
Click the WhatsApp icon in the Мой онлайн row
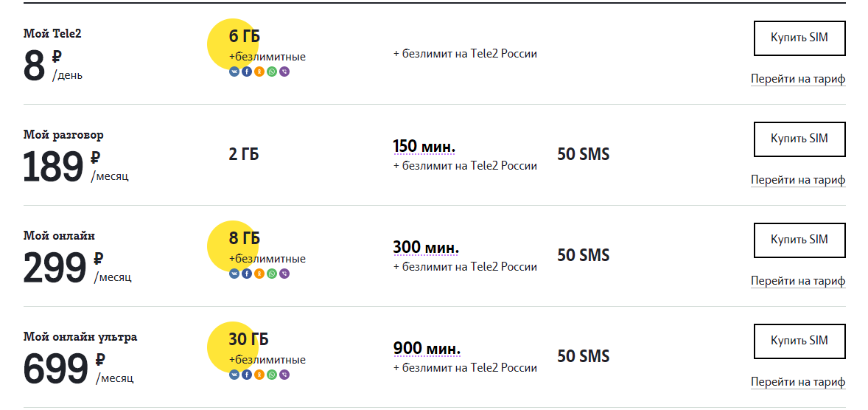pos(272,274)
